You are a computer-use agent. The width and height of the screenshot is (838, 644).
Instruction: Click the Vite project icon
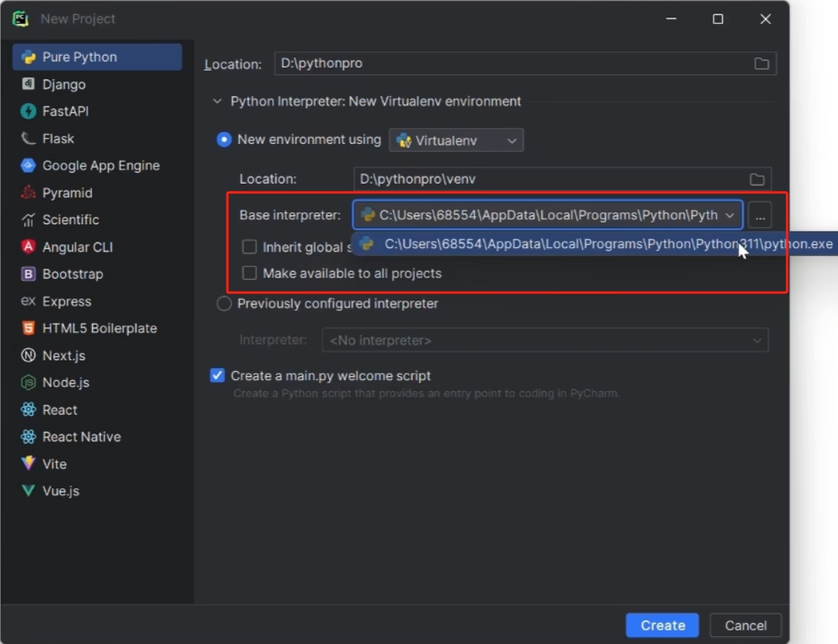29,464
